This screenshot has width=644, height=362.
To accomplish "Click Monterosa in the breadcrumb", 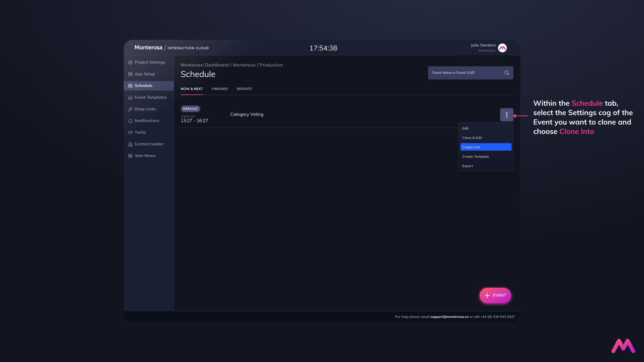I will point(244,65).
